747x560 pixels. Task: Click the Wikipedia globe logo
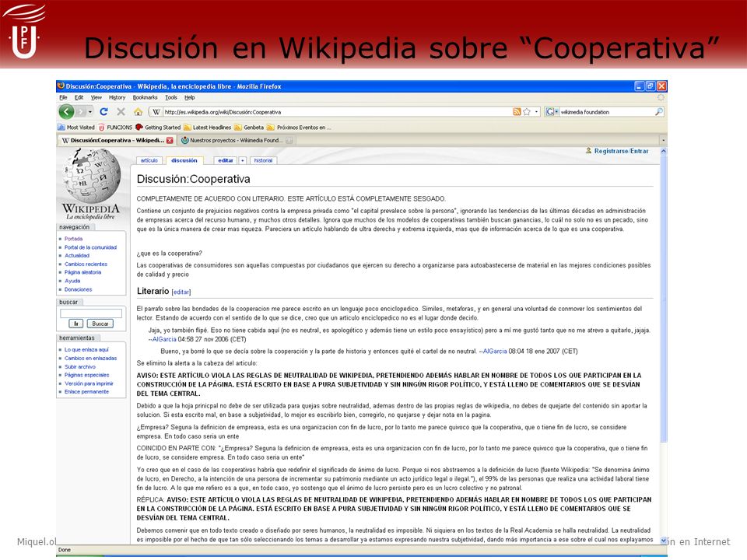(91, 175)
